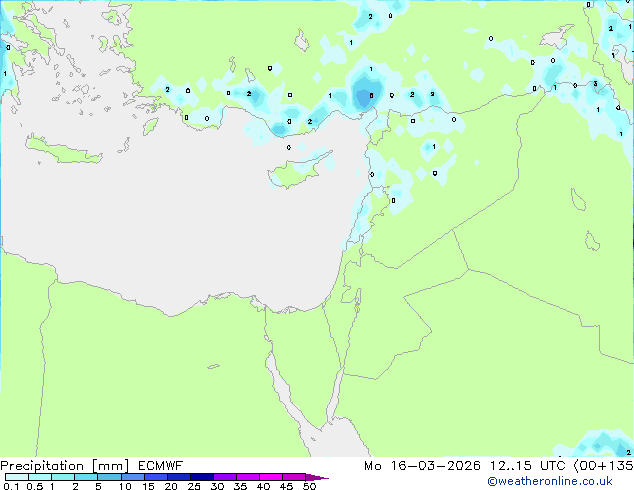Select the 15–20 mm legend swatch
Image resolution: width=634 pixels, height=490 pixels.
click(x=155, y=477)
